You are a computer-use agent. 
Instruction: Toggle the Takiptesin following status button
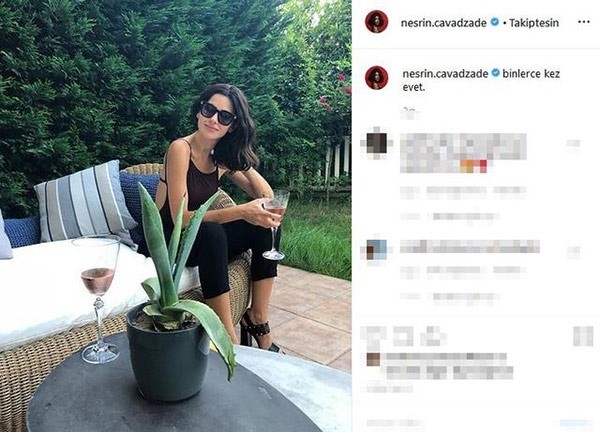tap(534, 23)
